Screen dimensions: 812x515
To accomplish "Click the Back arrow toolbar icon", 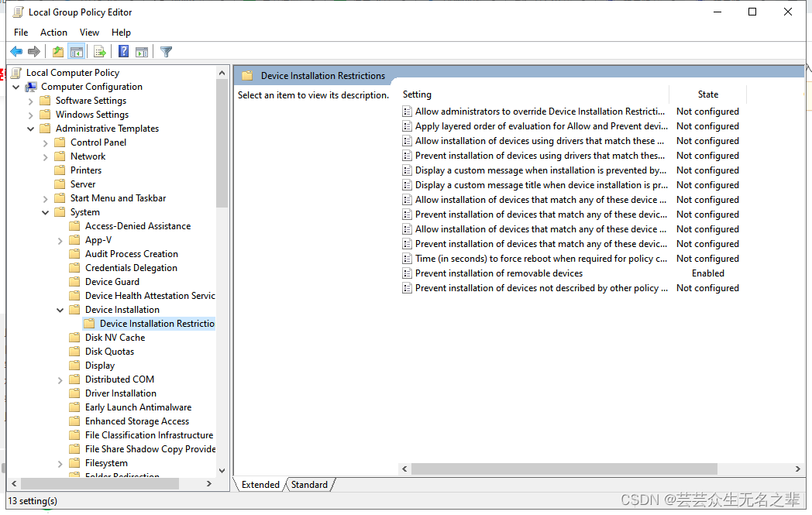I will pyautogui.click(x=16, y=52).
